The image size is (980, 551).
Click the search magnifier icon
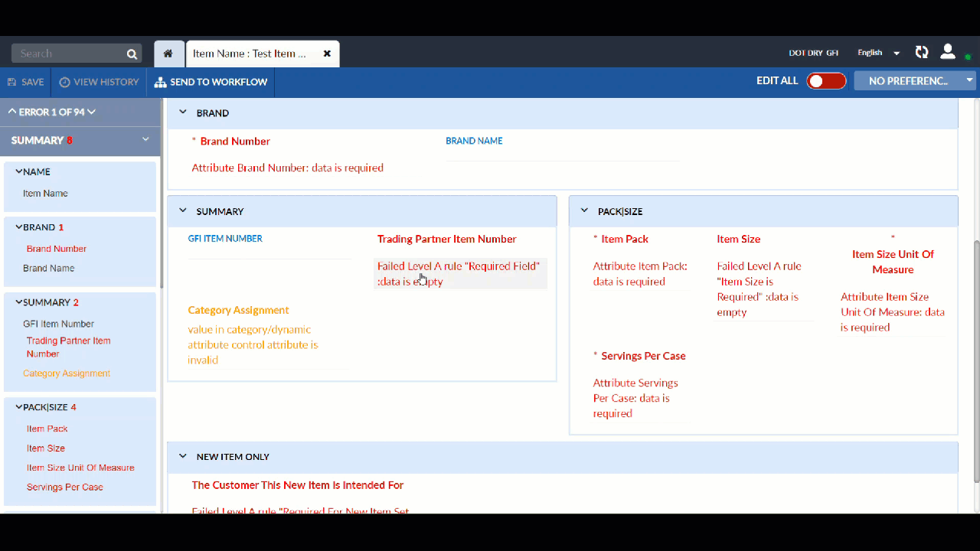pyautogui.click(x=132, y=54)
